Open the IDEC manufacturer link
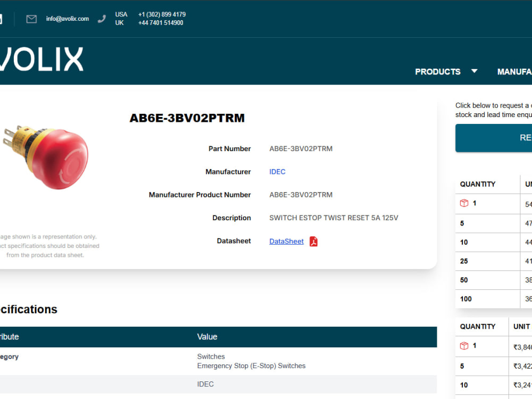Image resolution: width=532 pixels, height=399 pixels. click(x=277, y=172)
